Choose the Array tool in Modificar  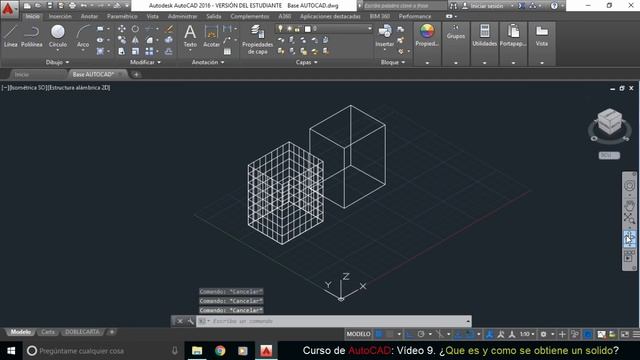pyautogui.click(x=149, y=51)
